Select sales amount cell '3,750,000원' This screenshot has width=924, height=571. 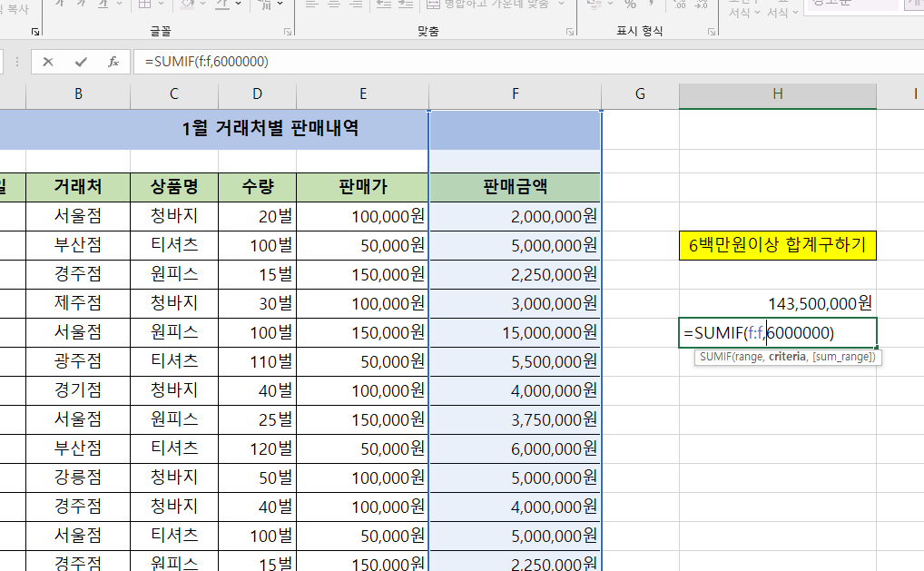(x=515, y=419)
